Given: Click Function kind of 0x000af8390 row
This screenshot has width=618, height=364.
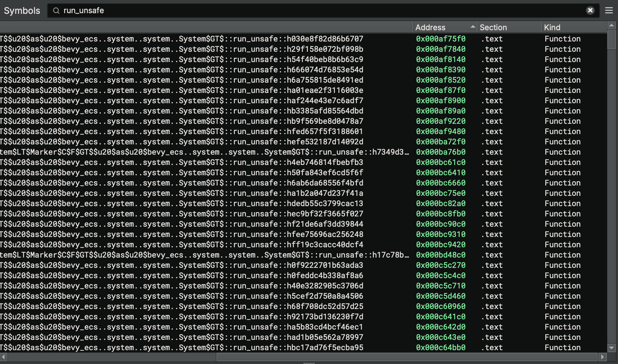Looking at the screenshot, I should click(x=562, y=70).
